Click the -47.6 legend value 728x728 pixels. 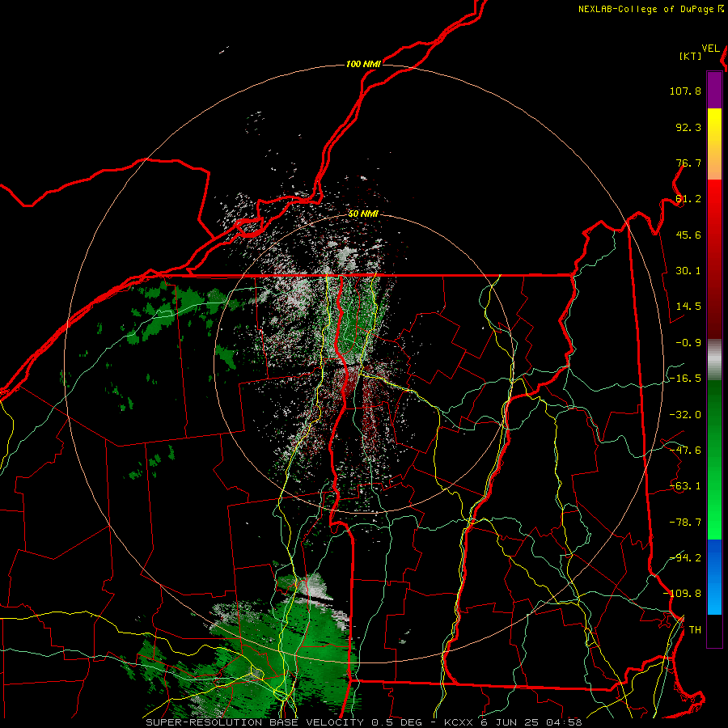click(x=685, y=451)
